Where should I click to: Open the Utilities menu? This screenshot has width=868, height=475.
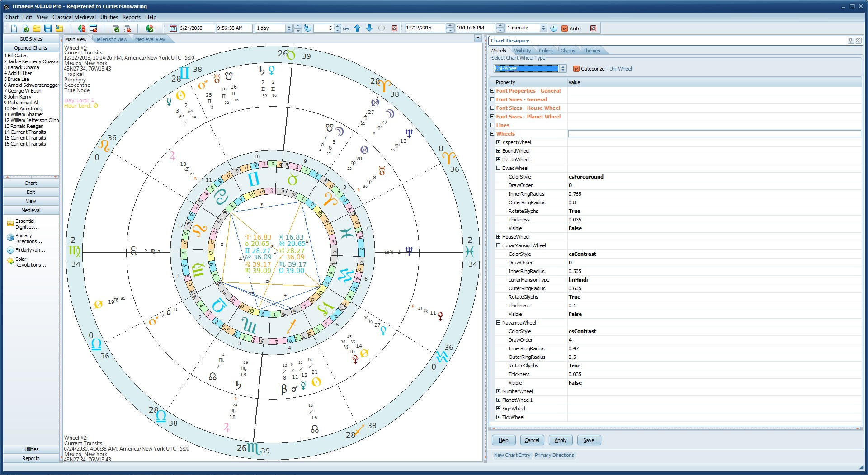click(109, 17)
